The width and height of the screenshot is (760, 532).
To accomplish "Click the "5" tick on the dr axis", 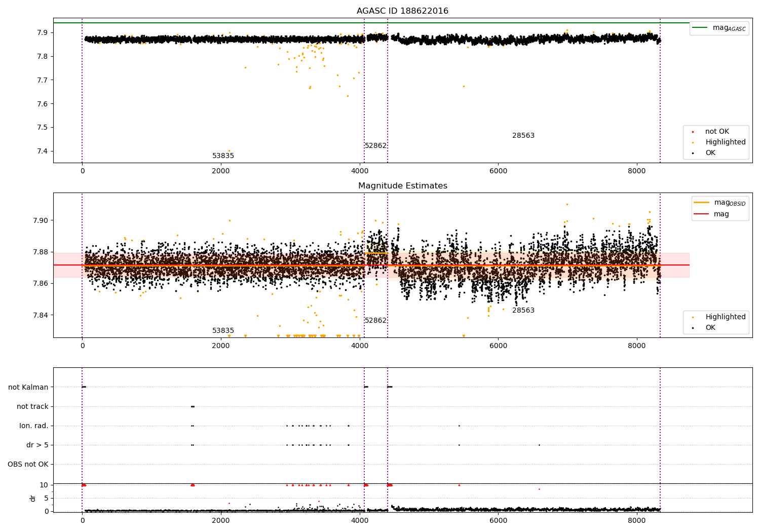I will pos(47,498).
